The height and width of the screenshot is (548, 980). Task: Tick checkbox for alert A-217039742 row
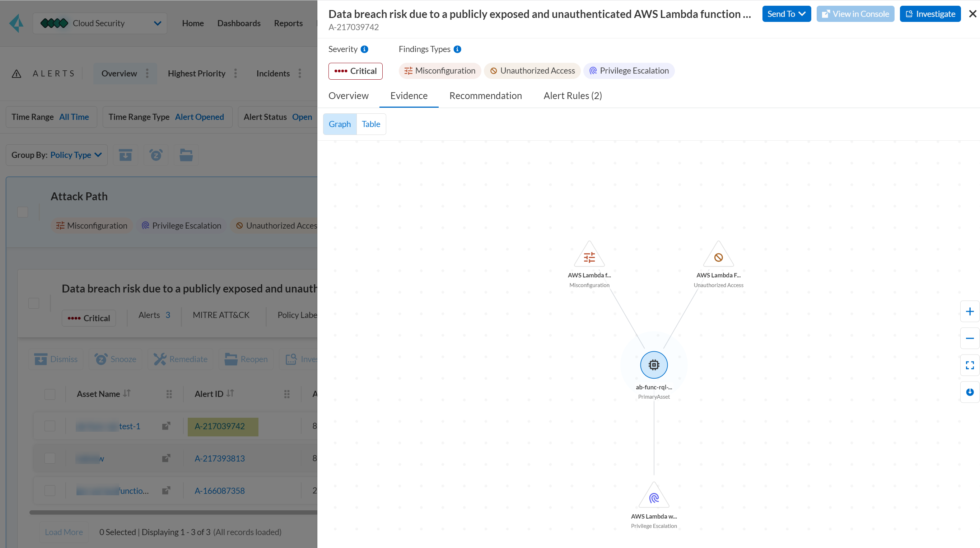pos(50,426)
